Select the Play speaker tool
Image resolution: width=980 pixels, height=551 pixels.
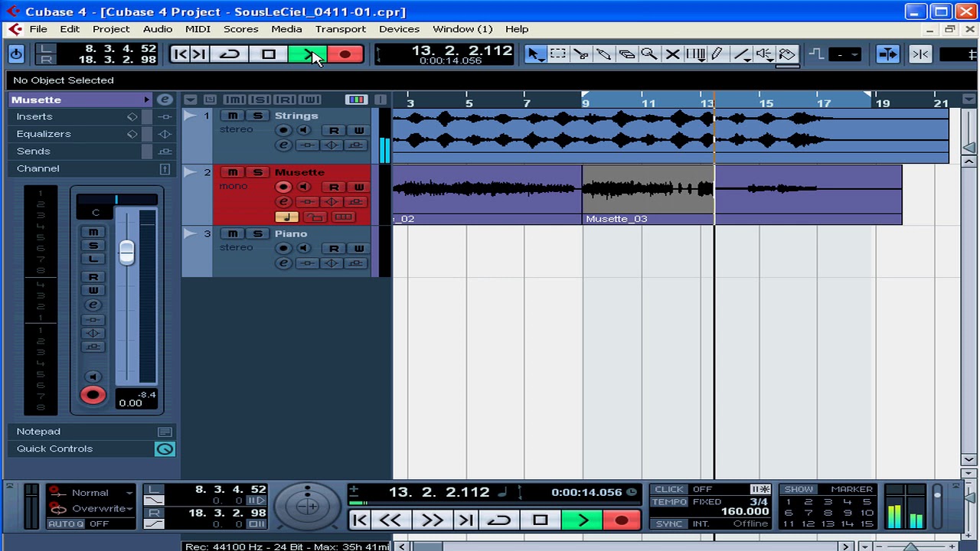tap(764, 54)
